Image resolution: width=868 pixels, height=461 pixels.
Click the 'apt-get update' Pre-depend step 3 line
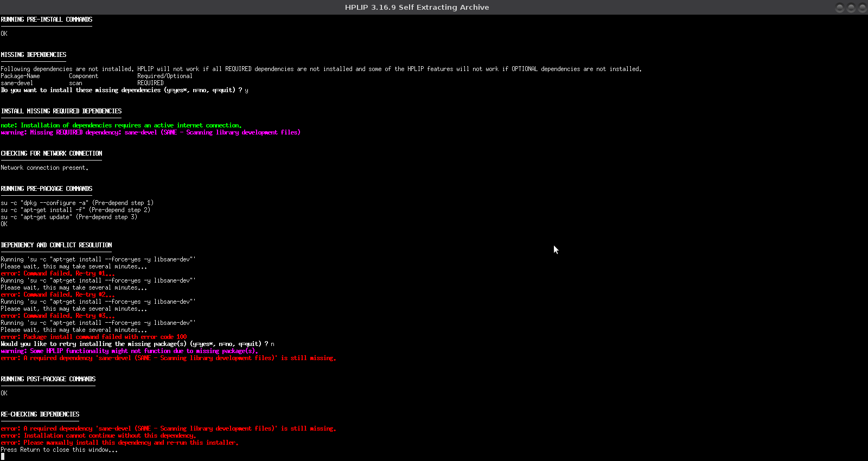(x=69, y=217)
